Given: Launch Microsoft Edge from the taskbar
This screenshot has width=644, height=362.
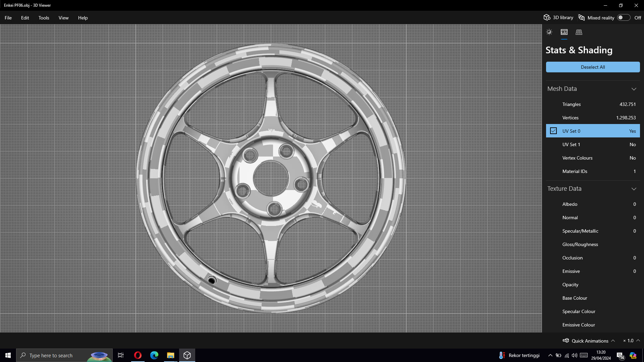Looking at the screenshot, I should click(154, 355).
